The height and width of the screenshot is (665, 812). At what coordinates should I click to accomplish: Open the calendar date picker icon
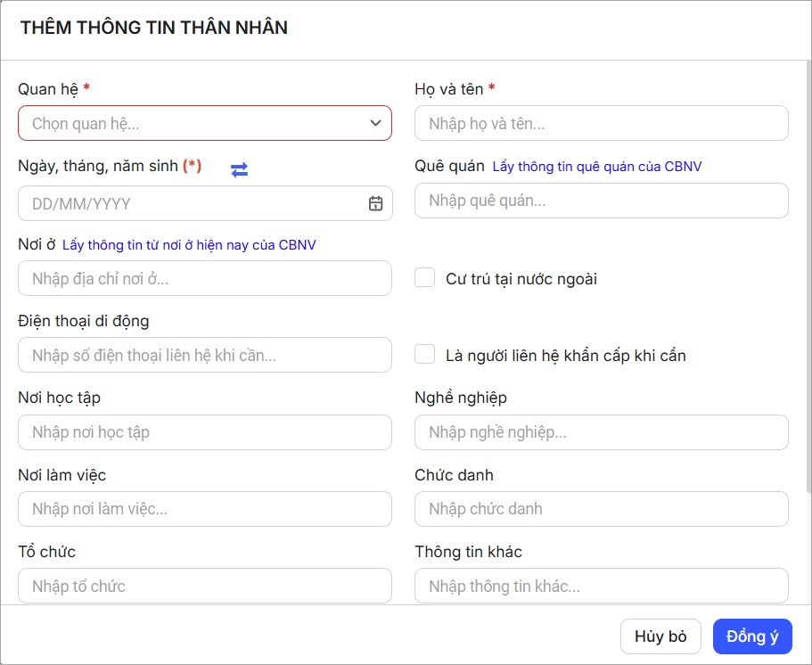coord(375,203)
